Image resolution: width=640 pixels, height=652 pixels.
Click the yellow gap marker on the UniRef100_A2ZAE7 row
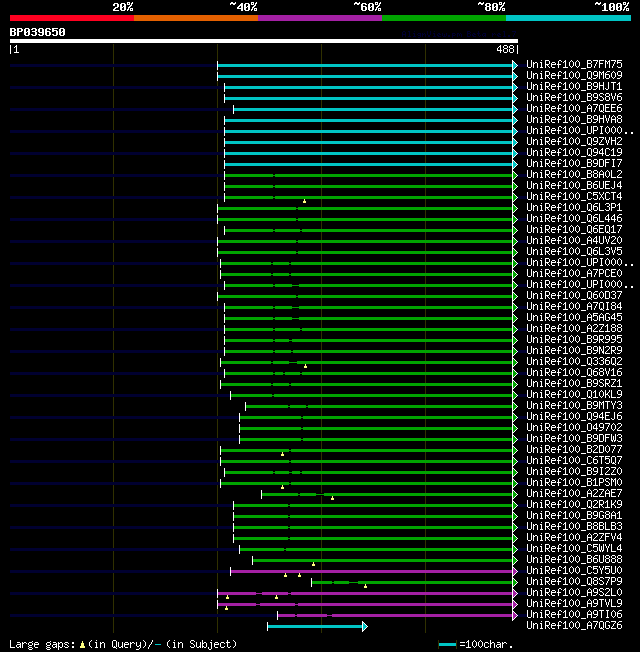coord(332,498)
